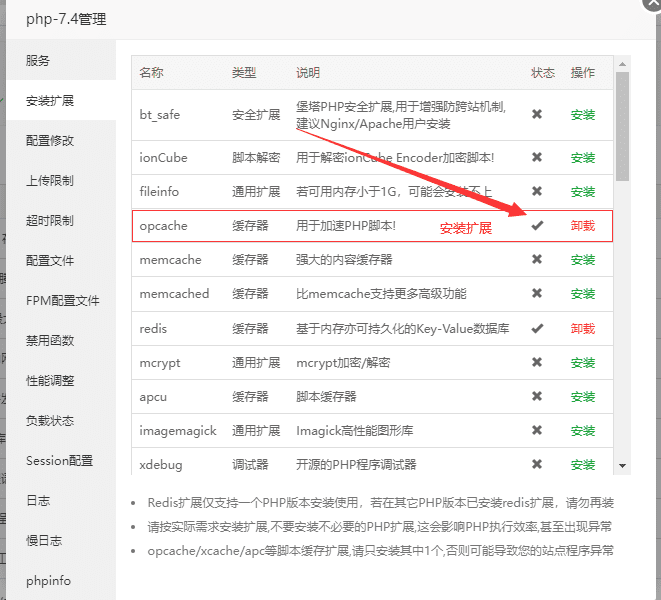This screenshot has width=661, height=600.
Task: Select the 安装扩展 sidebar tab
Action: [61, 100]
